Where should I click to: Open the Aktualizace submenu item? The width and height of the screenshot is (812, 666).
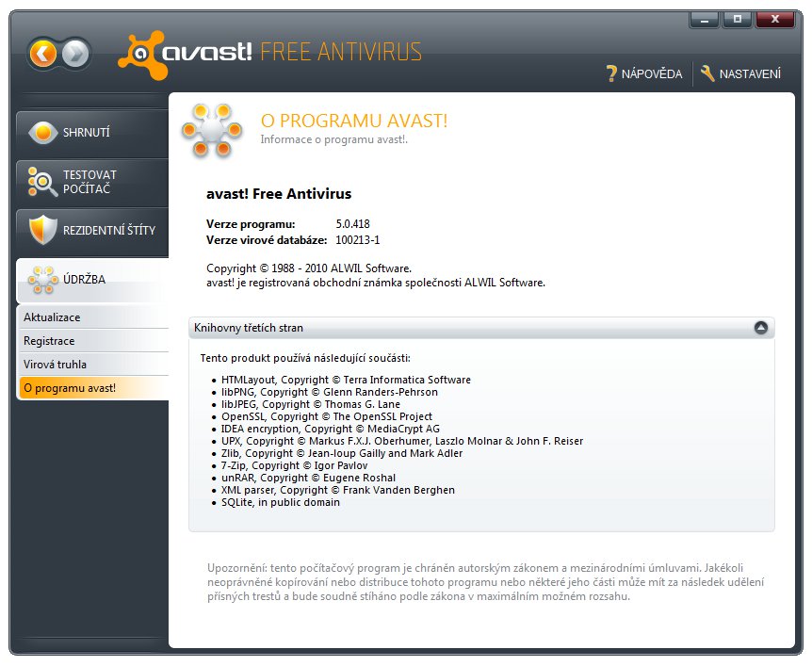coord(93,317)
